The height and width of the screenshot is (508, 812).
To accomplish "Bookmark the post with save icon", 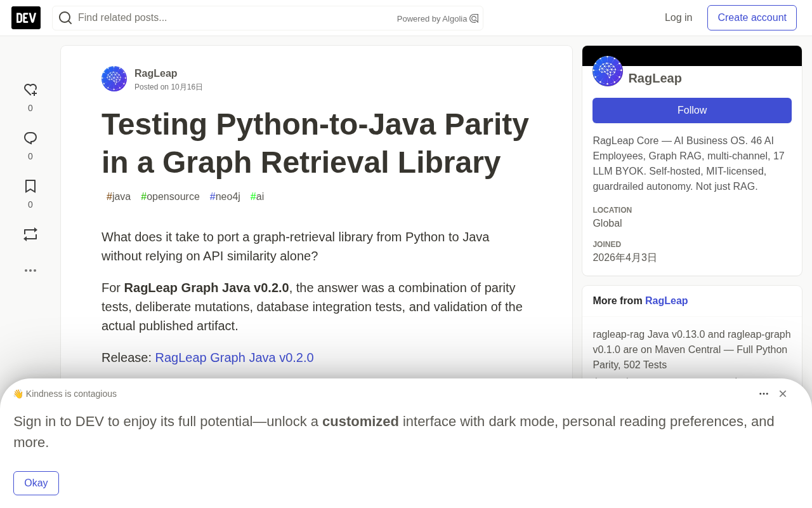I will click(30, 186).
